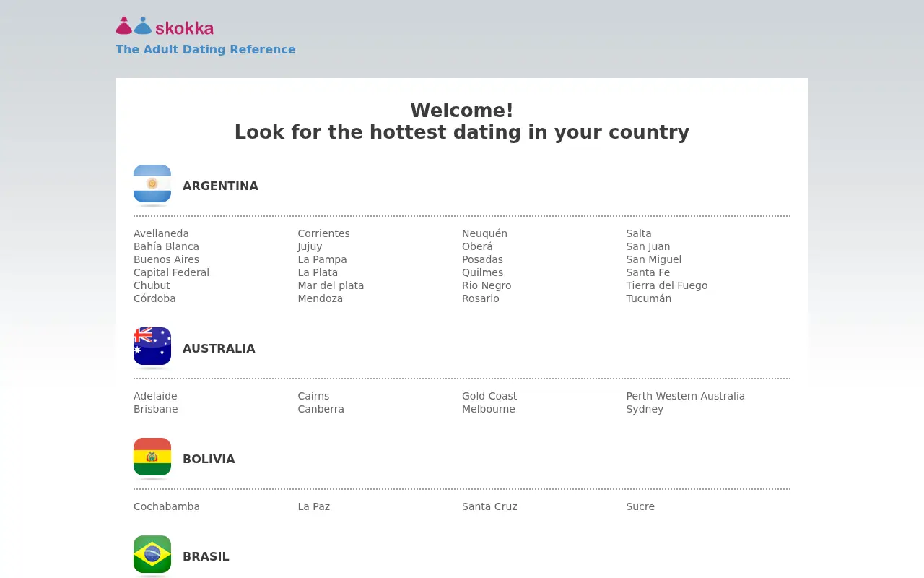Open the ARGENTINA country heading

[220, 186]
